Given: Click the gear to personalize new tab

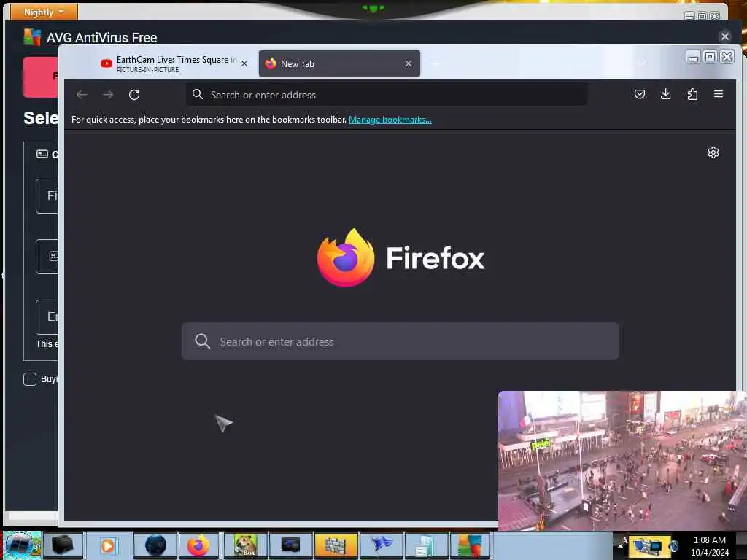Looking at the screenshot, I should 713,152.
